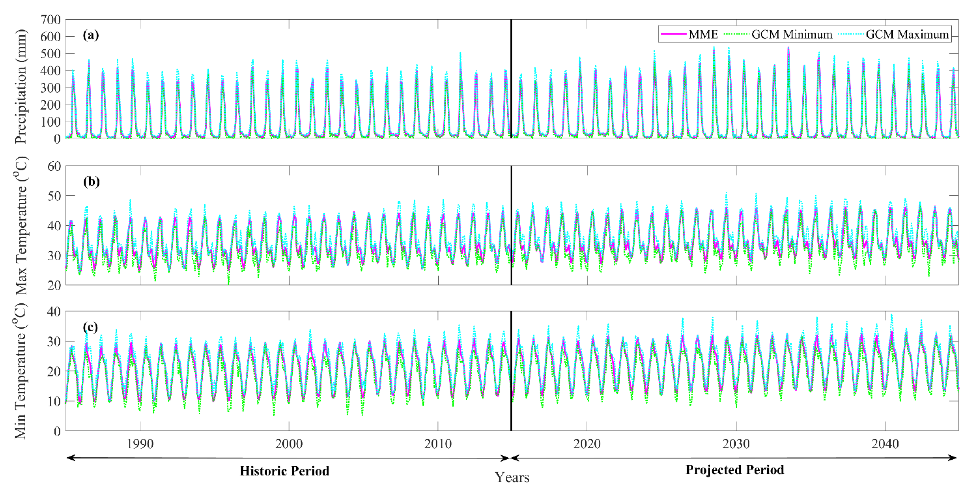
Task: Click the Min Temperature y-axis title
Action: pos(21,371)
